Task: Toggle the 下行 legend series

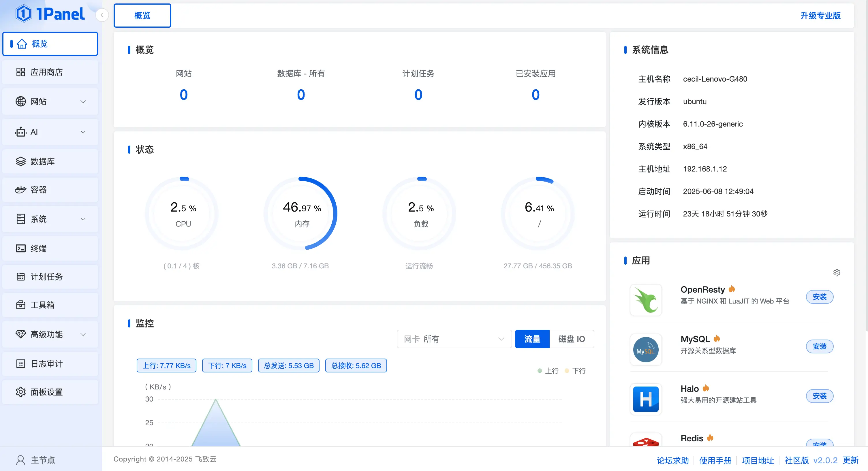Action: [x=575, y=371]
